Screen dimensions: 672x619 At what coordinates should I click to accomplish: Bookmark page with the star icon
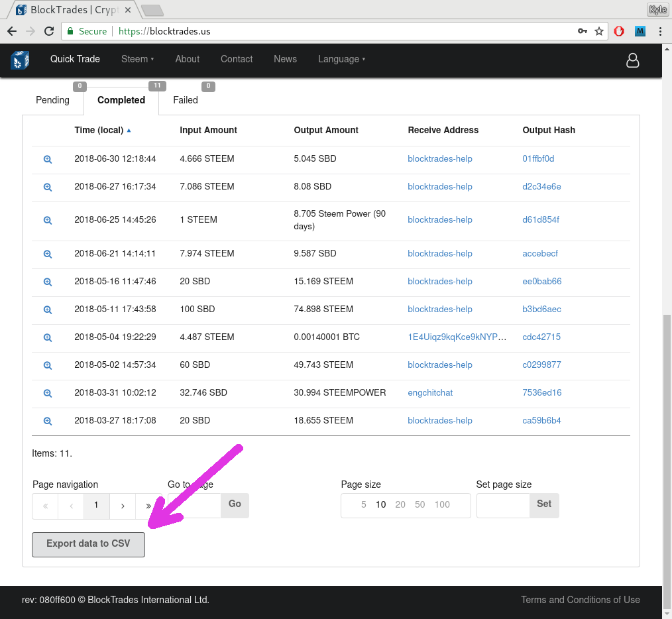tap(599, 31)
